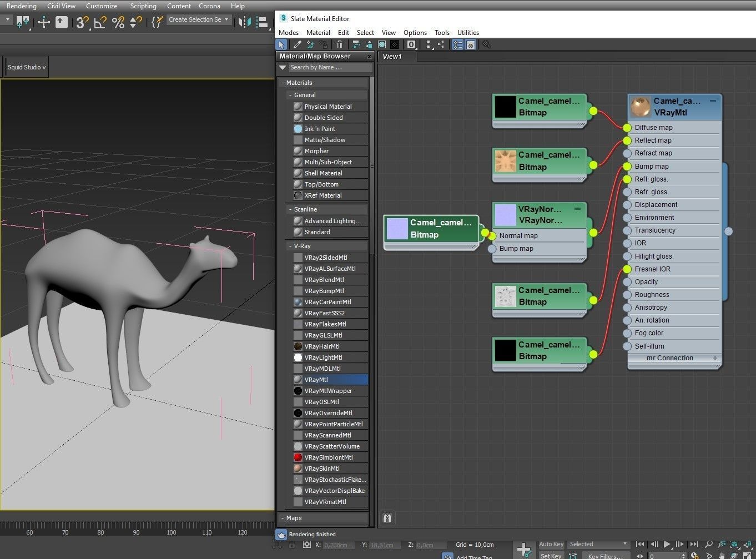The height and width of the screenshot is (559, 756).
Task: Click Edit Named Selection Sets icon
Action: [157, 22]
